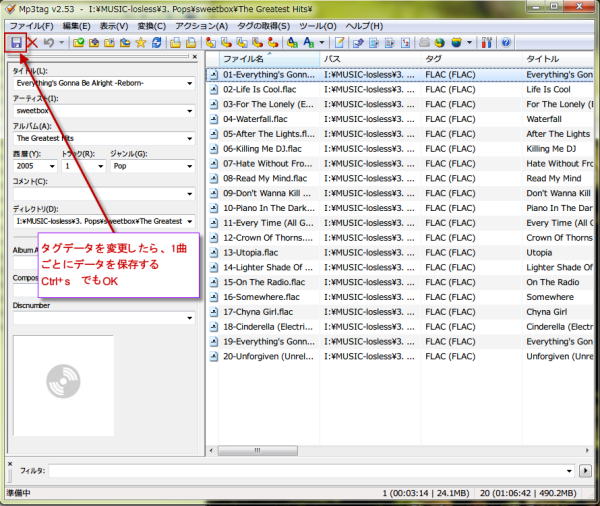Image resolution: width=600 pixels, height=506 pixels.
Task: Open the アルバム(A) album dropdown
Action: click(189, 138)
